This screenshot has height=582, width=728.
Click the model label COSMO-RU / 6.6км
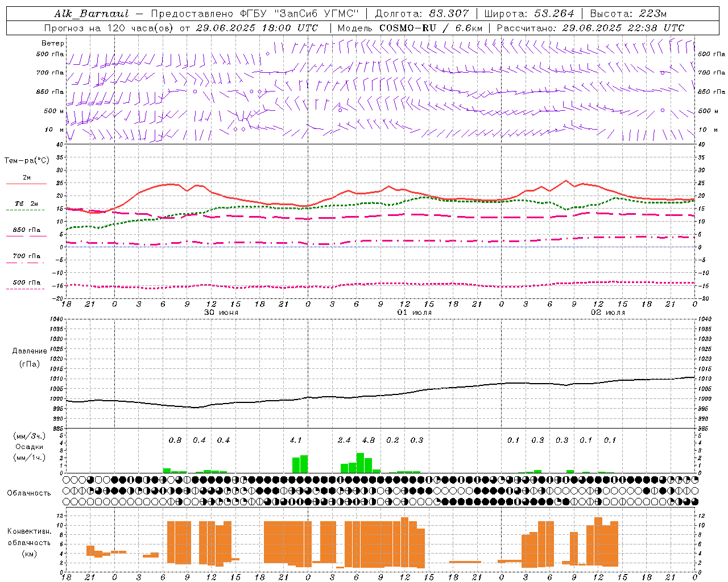coord(431,28)
